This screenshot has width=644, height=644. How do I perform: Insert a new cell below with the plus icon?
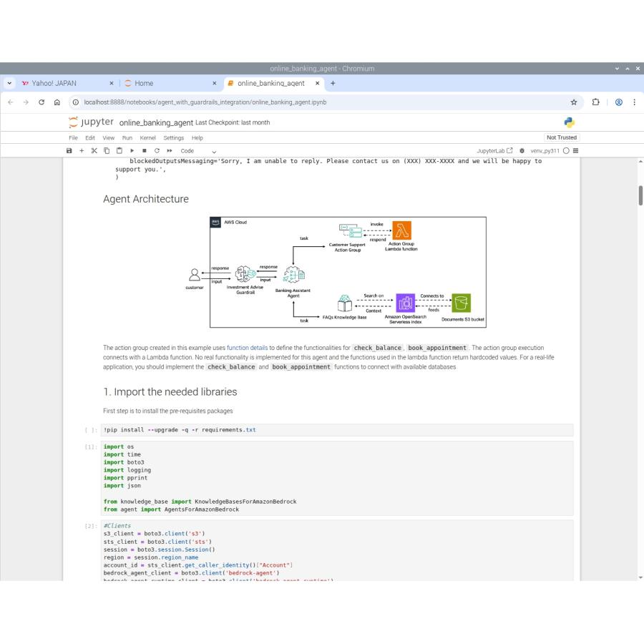82,151
